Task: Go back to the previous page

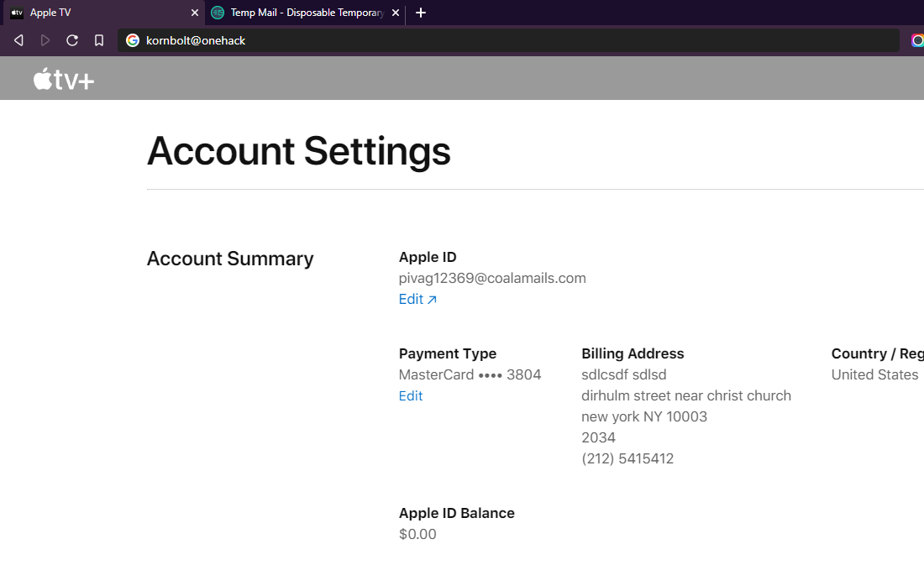Action: (x=19, y=40)
